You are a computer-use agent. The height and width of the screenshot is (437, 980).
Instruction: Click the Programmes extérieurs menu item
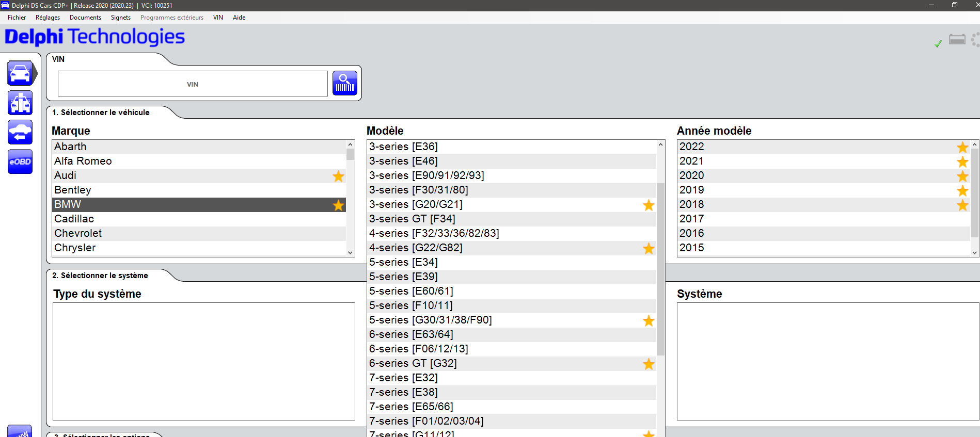point(172,18)
